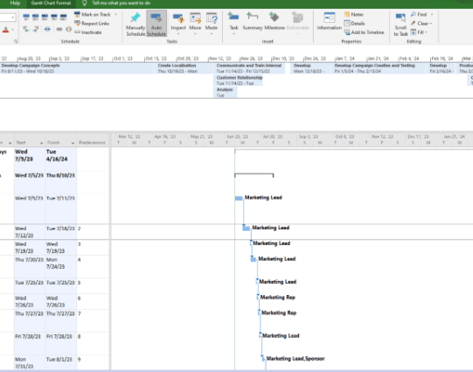
Task: Select Customer Relationship timeline bar
Action: click(x=239, y=80)
